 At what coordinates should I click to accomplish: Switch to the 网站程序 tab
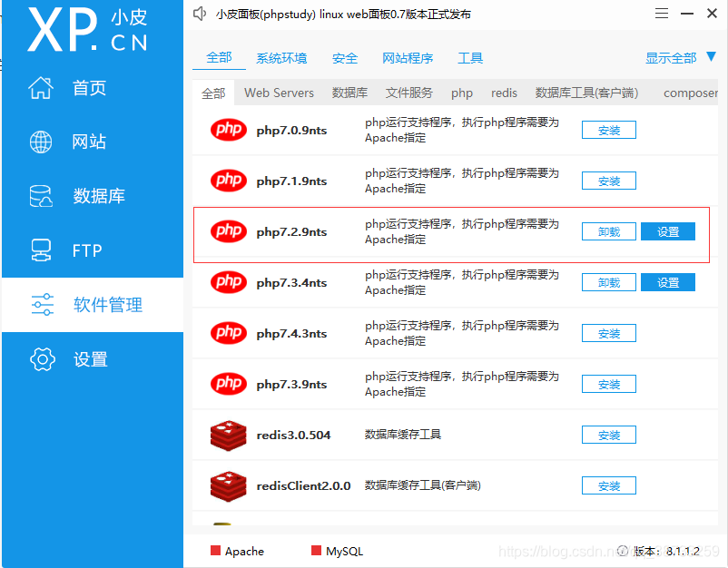[x=408, y=58]
